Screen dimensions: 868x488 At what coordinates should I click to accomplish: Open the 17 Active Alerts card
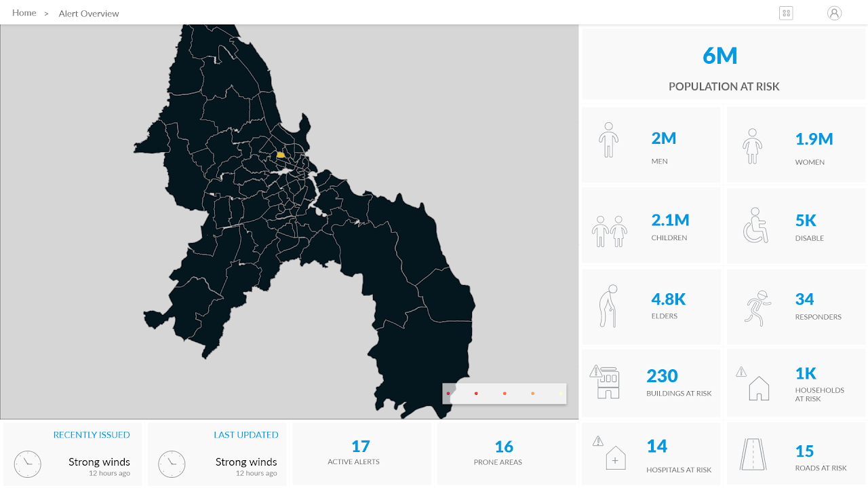[361, 453]
